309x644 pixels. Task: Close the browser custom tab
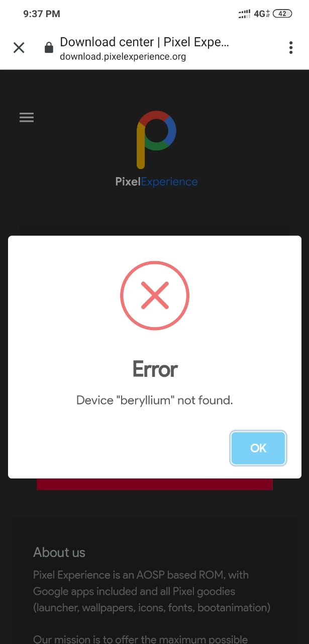[19, 48]
